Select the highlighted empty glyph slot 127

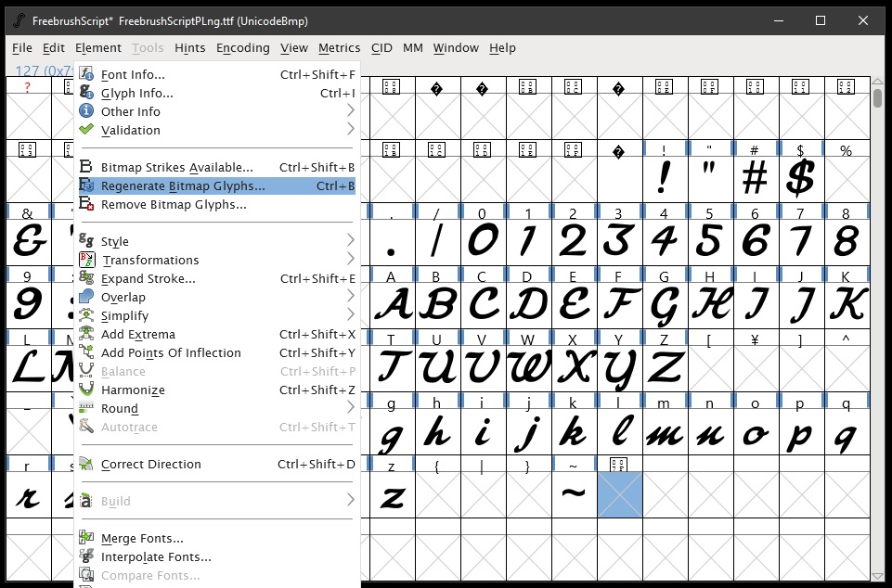pyautogui.click(x=619, y=494)
